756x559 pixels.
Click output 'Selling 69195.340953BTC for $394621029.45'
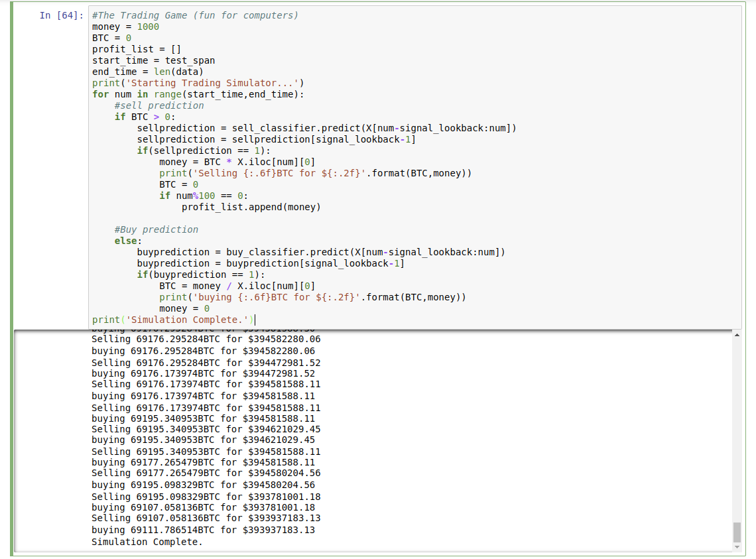tap(206, 429)
